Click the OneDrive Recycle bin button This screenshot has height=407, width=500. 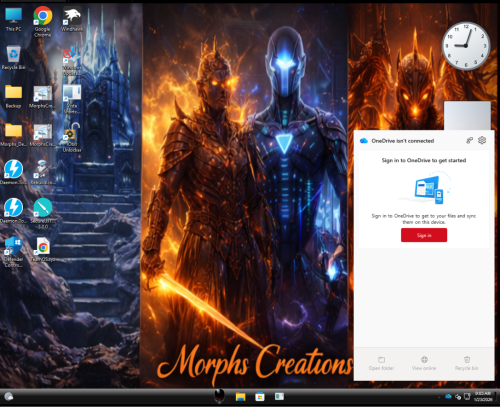click(467, 363)
